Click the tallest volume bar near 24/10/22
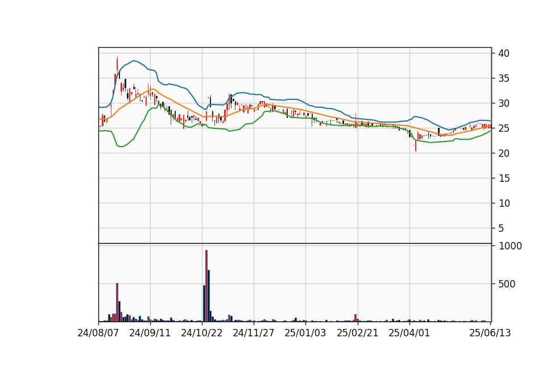 [x=206, y=286]
